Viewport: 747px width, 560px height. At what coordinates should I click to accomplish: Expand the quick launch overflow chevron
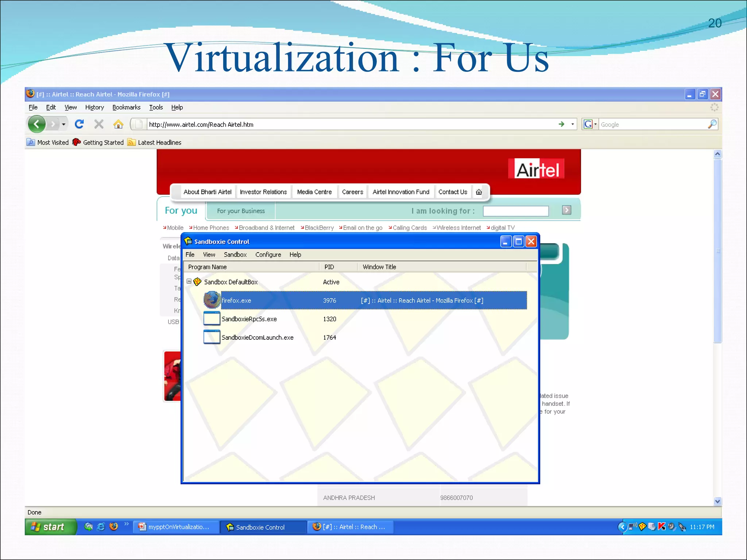click(127, 524)
